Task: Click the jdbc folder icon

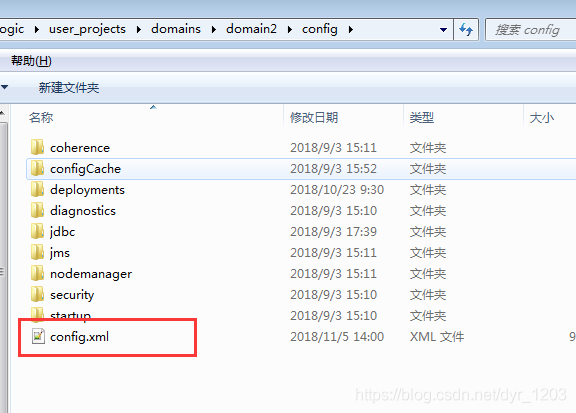Action: (x=37, y=231)
